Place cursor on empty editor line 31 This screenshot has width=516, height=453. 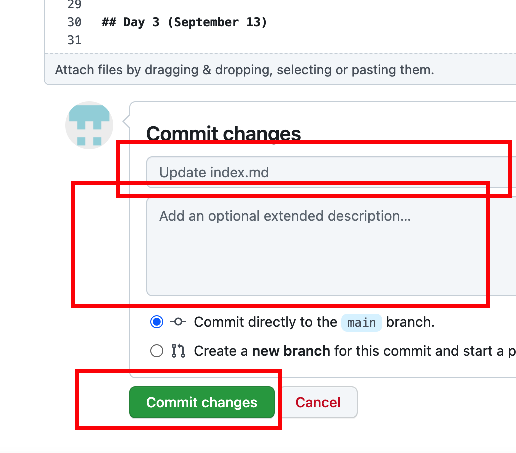[300, 40]
